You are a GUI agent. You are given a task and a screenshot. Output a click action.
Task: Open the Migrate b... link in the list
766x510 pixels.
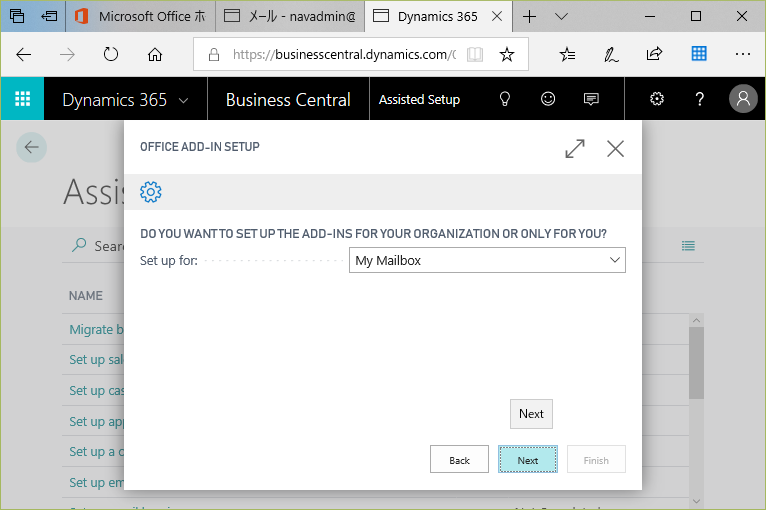tap(97, 329)
